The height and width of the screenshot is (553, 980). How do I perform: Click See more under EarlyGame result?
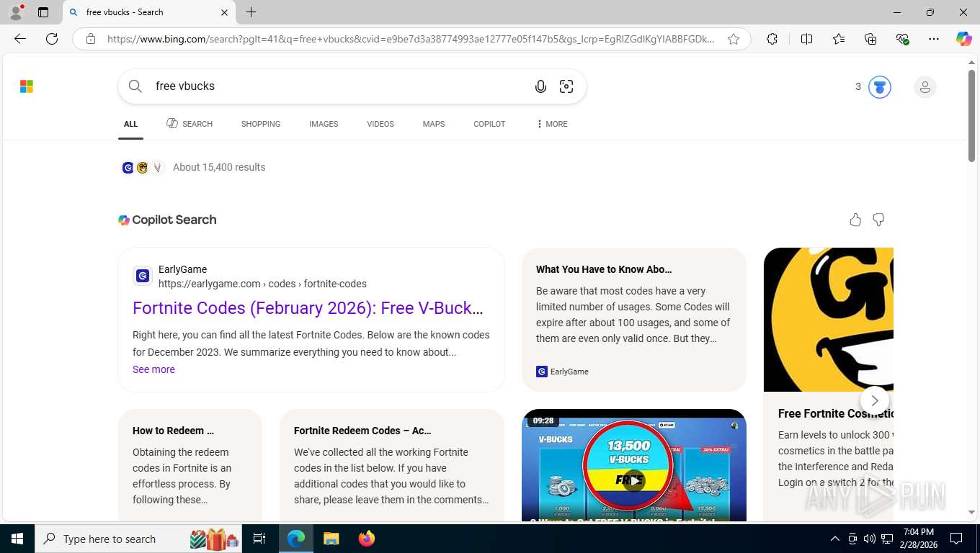tap(153, 369)
